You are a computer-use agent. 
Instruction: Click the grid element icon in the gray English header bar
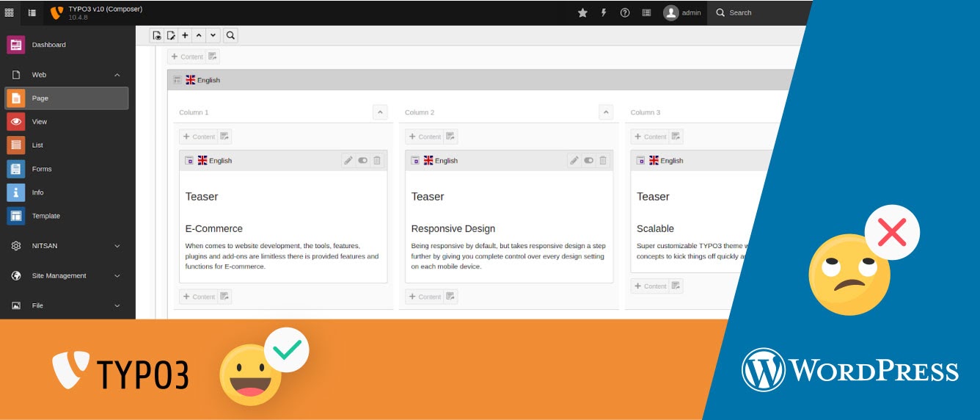pos(177,80)
